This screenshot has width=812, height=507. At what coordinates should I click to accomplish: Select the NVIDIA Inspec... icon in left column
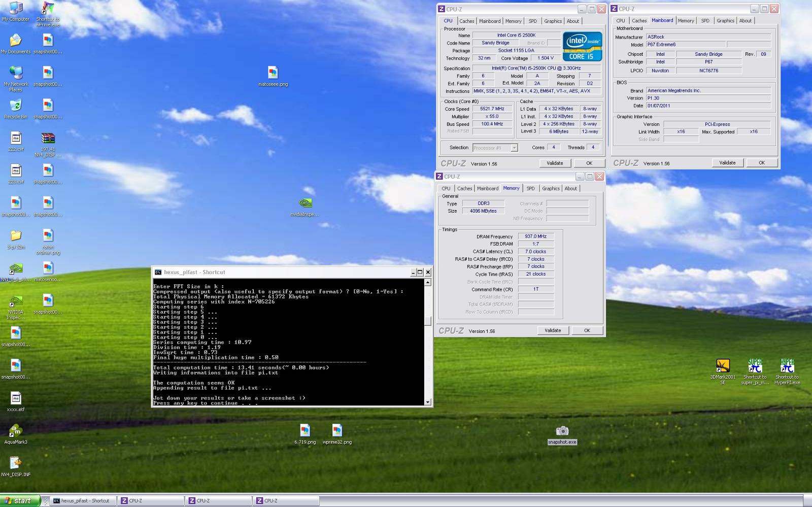tap(16, 307)
